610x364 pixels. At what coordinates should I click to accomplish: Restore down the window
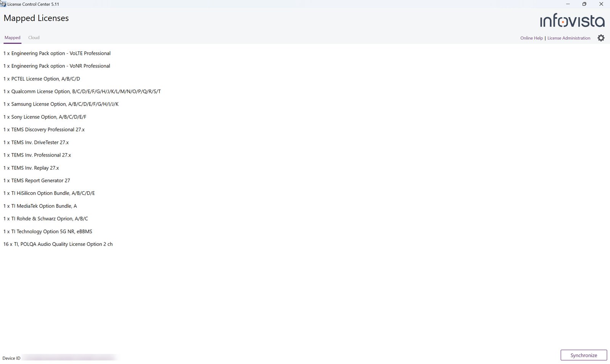(x=584, y=4)
